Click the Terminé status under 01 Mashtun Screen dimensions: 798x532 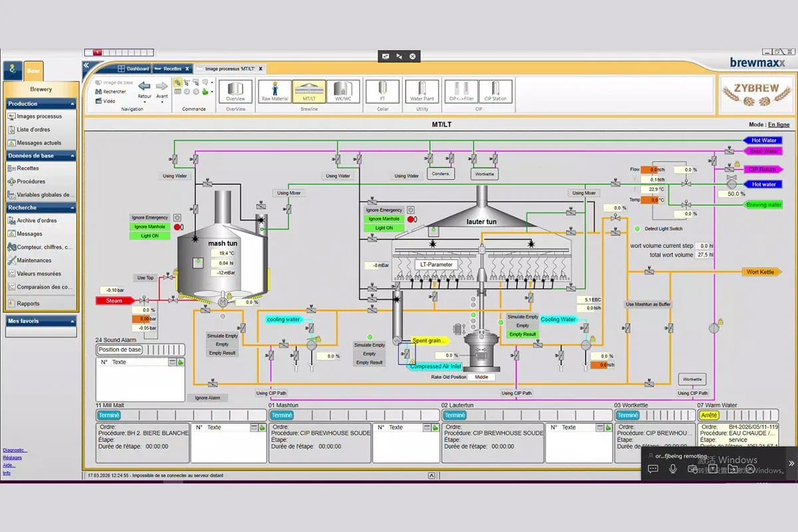282,415
